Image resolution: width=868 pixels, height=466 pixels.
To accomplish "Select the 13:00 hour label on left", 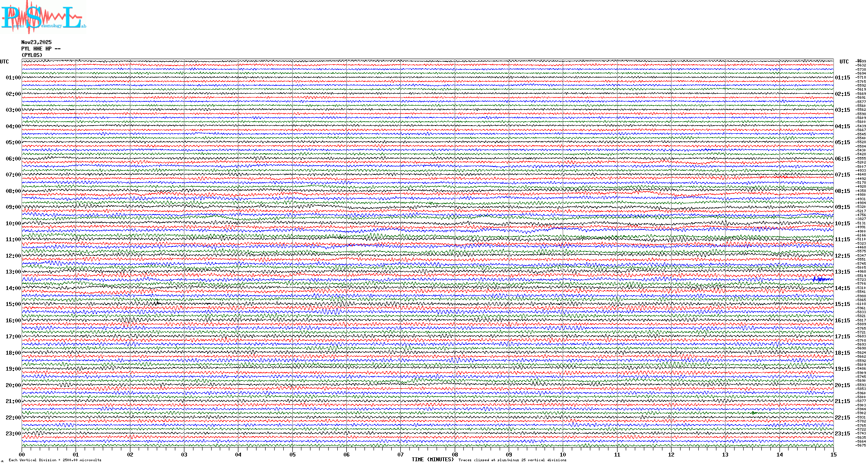I will (x=13, y=272).
